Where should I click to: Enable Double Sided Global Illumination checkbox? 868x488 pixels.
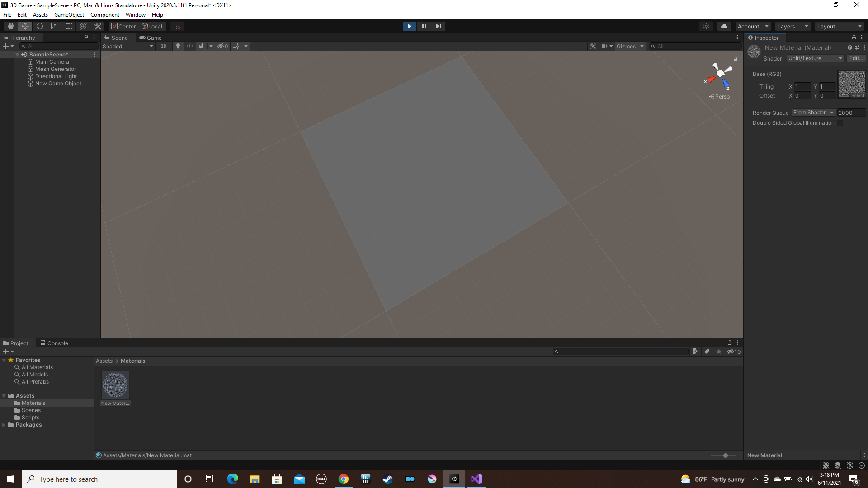click(x=840, y=123)
